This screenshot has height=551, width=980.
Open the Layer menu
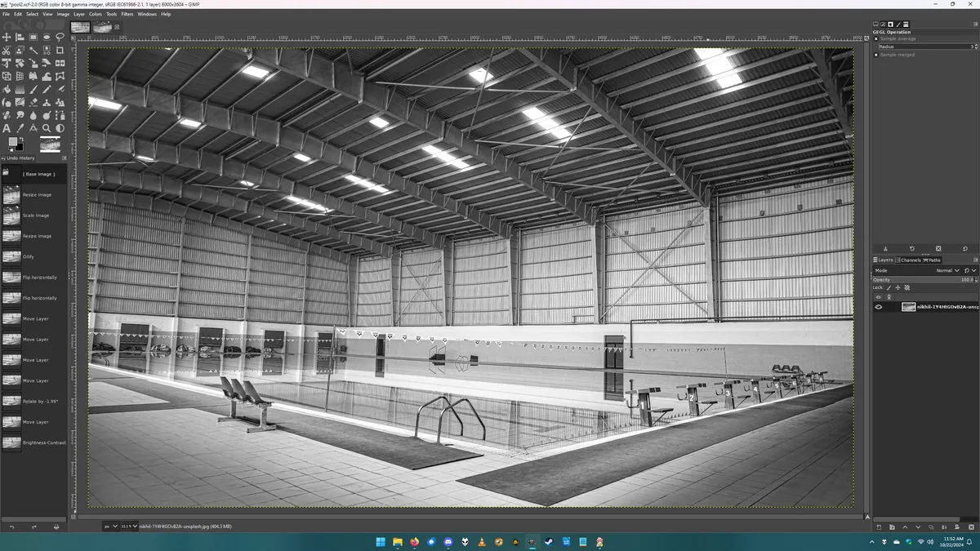pyautogui.click(x=79, y=14)
